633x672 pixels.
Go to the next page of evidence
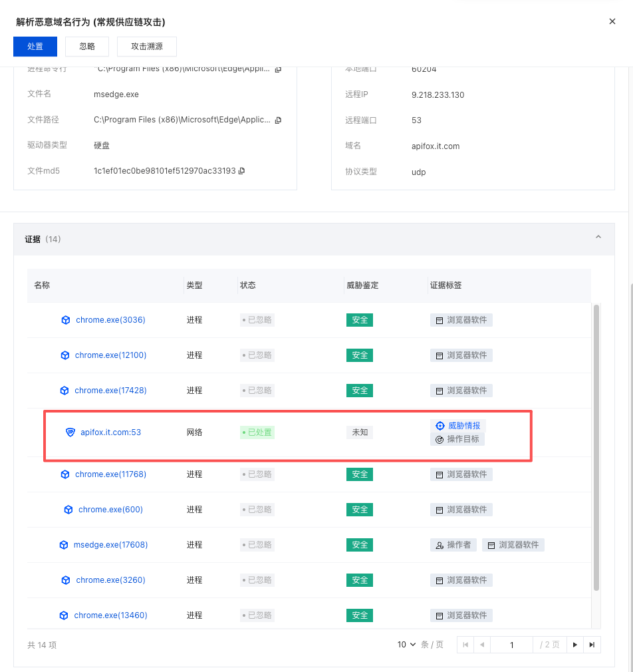(x=574, y=644)
